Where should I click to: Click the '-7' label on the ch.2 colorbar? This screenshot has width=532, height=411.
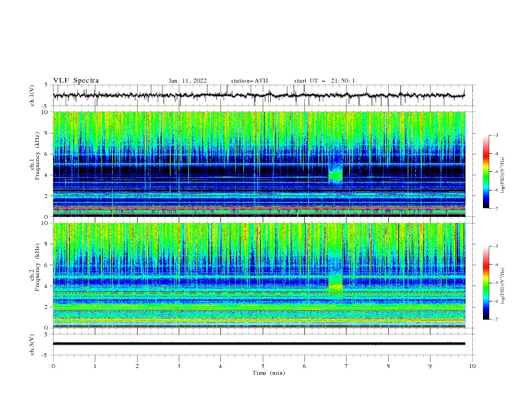pos(496,319)
